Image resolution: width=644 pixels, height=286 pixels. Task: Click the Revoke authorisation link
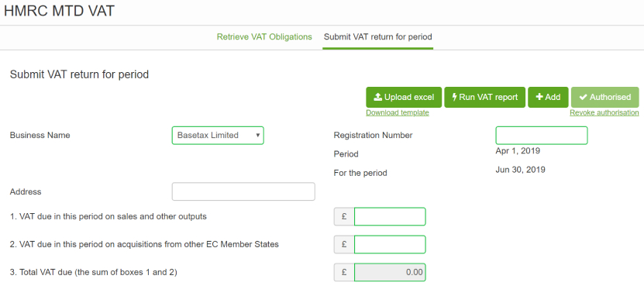604,112
